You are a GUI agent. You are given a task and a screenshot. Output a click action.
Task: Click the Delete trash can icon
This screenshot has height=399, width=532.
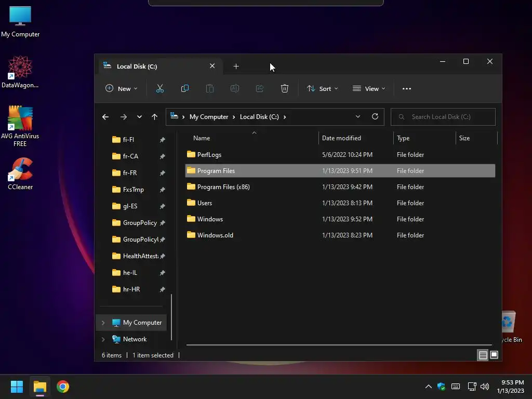point(285,88)
